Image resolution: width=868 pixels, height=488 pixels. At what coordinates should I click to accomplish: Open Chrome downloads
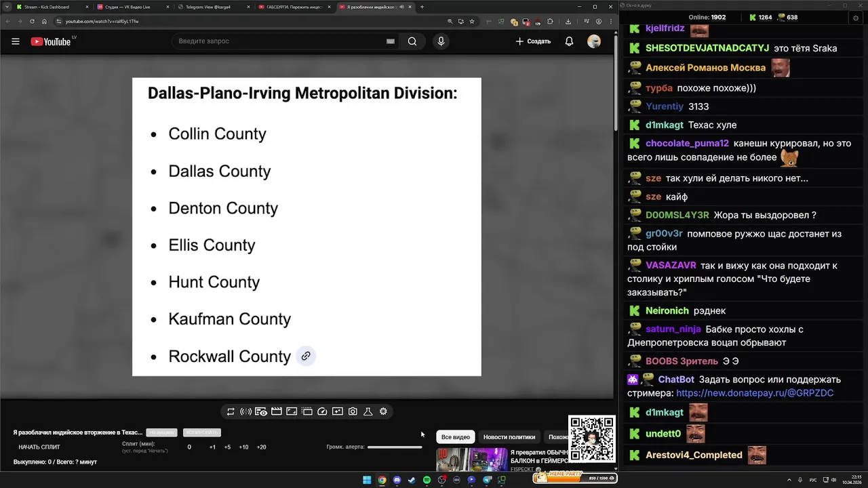[x=568, y=21]
